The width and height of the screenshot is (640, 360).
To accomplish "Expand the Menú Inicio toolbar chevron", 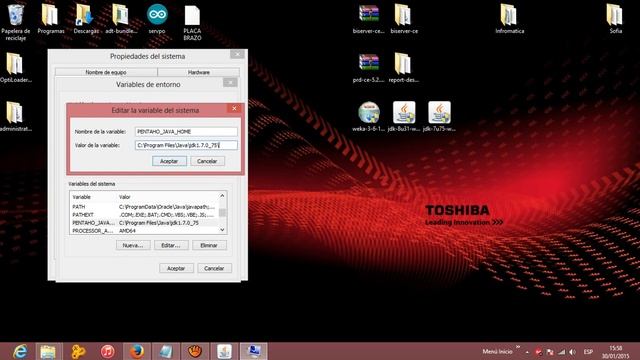I will click(x=518, y=347).
